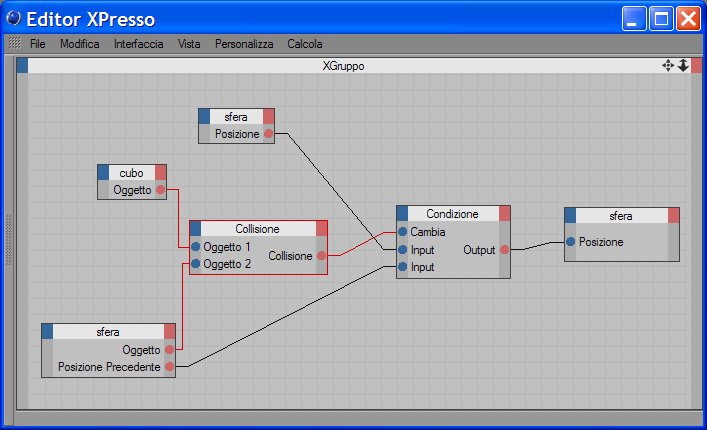Open the Vista menu
707x430 pixels.
pos(188,44)
